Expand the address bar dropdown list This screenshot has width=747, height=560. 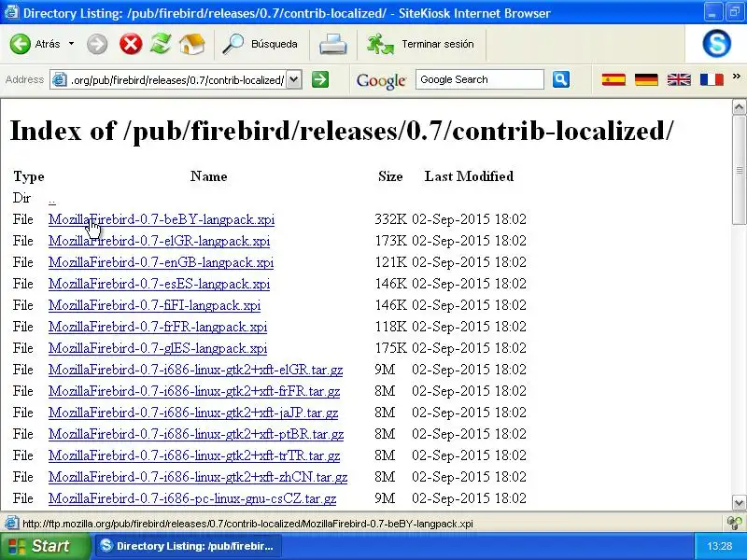tap(294, 79)
